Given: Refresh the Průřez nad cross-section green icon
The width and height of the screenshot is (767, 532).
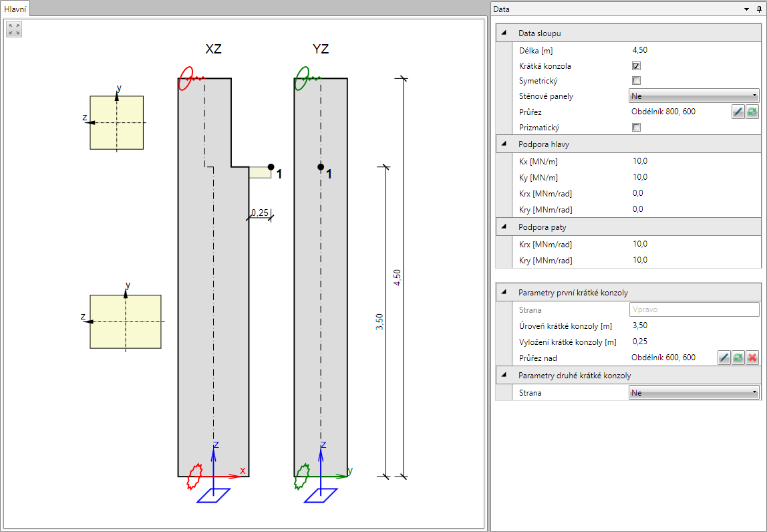Looking at the screenshot, I should tap(738, 358).
